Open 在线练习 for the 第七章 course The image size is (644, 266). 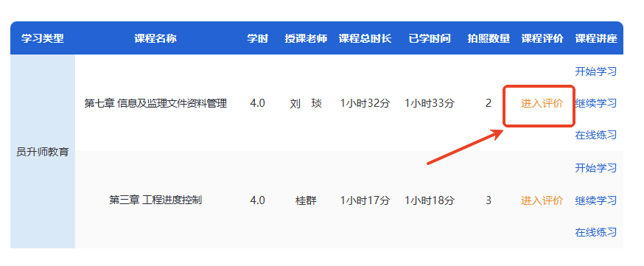[x=595, y=135]
